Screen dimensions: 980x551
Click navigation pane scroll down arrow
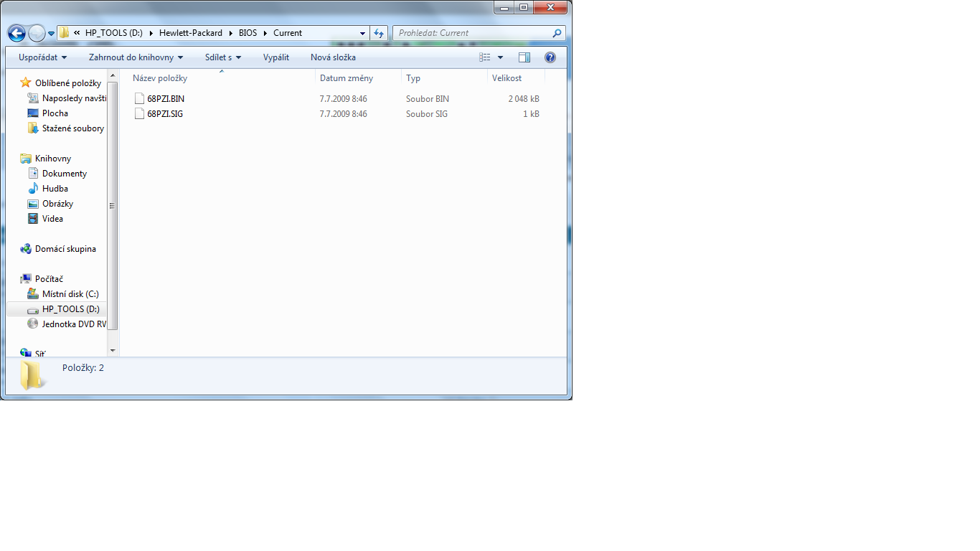pyautogui.click(x=113, y=351)
